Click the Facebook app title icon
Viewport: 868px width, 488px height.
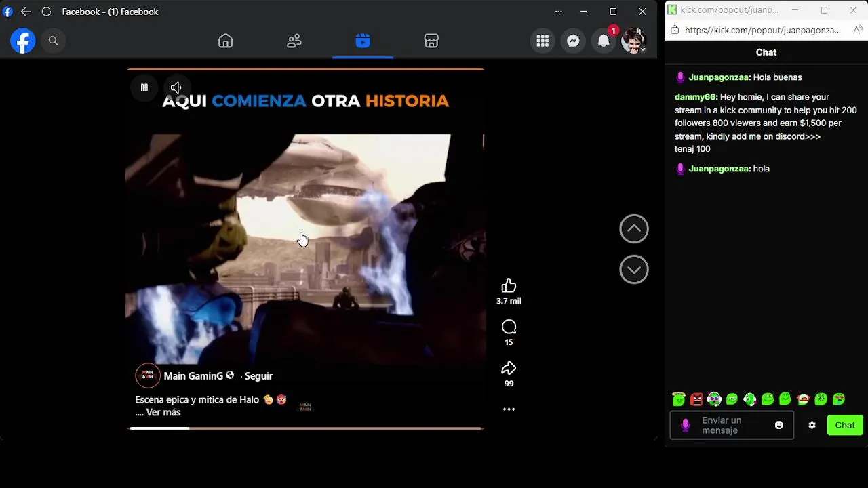(x=7, y=12)
